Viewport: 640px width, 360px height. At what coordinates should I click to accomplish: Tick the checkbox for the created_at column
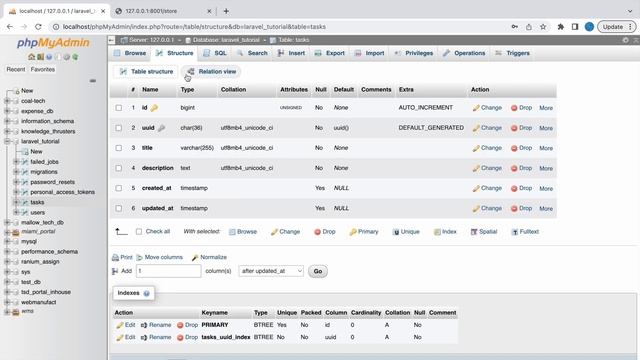click(119, 188)
